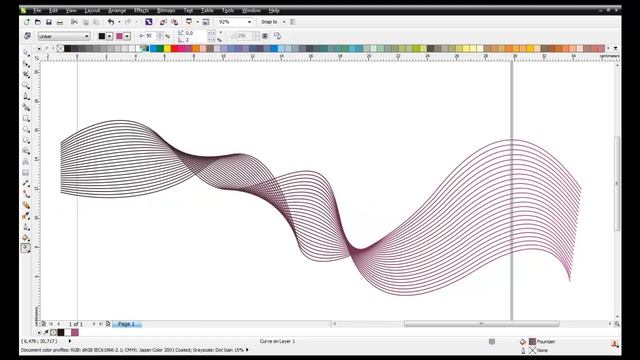
Task: Open the Arrange menu
Action: 117,10
